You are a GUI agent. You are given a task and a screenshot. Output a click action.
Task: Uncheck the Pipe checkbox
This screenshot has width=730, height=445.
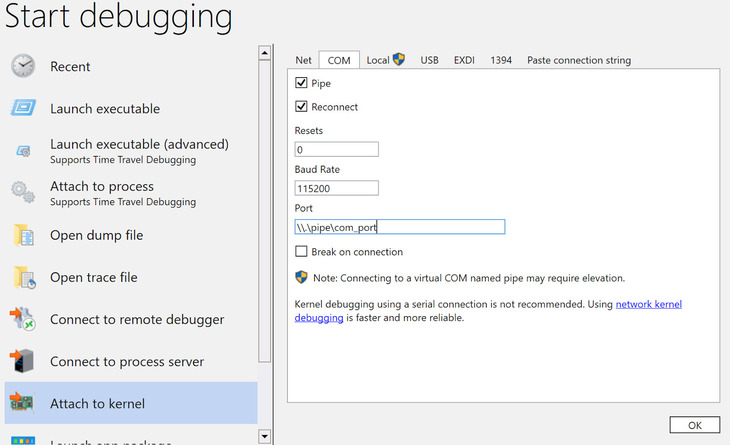pos(301,83)
